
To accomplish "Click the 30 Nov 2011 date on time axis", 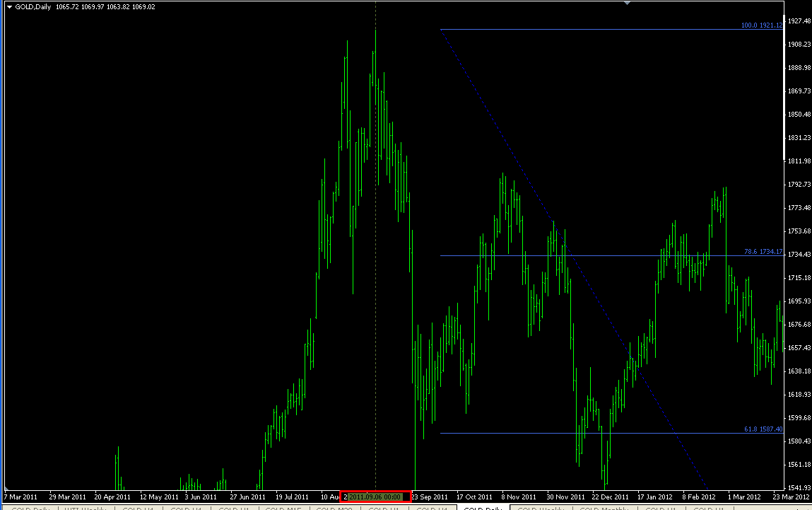I will [x=565, y=497].
